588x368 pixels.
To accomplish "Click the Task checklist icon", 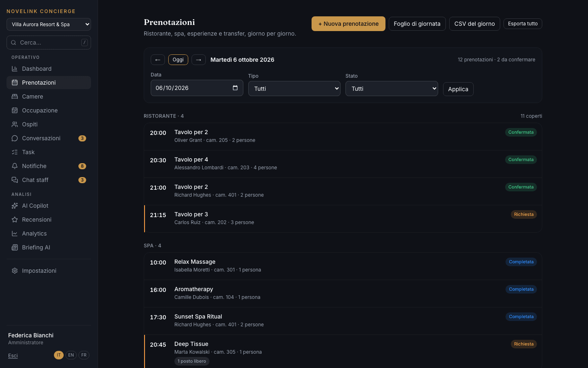I will 15,152.
